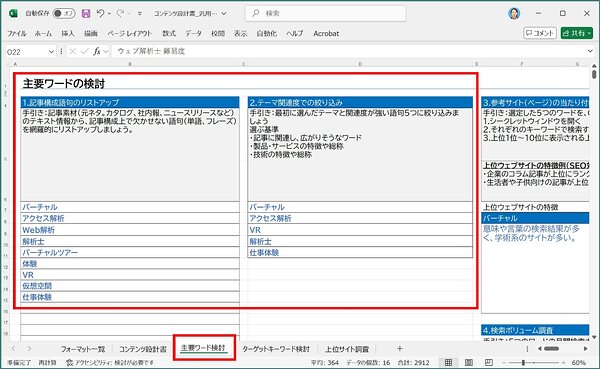Click the user account avatar
600x369 pixels.
[x=514, y=13]
